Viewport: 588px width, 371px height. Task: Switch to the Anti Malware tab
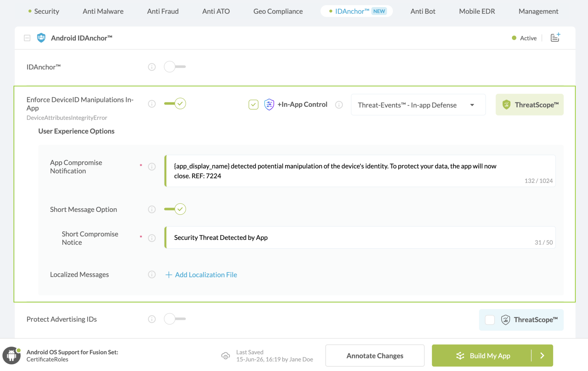(103, 11)
